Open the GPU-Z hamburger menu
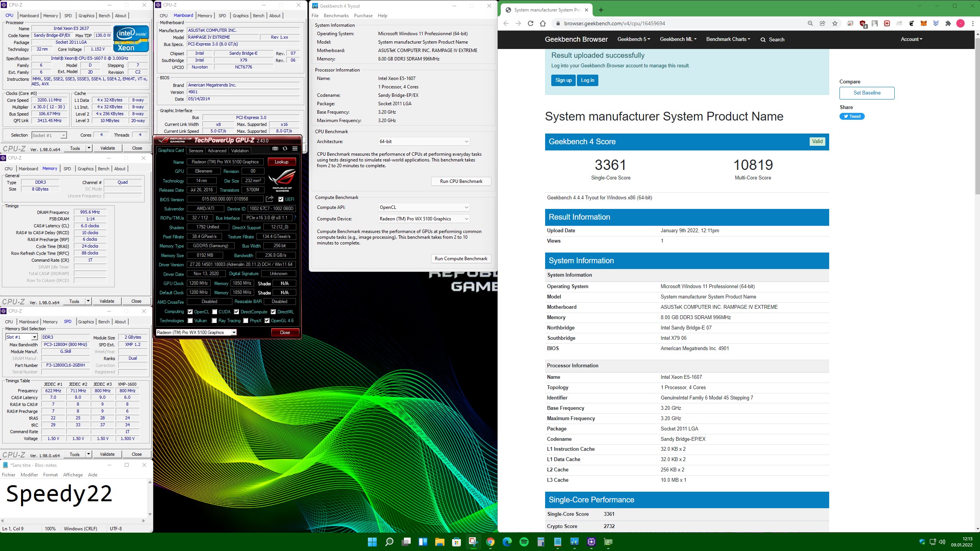 click(295, 149)
